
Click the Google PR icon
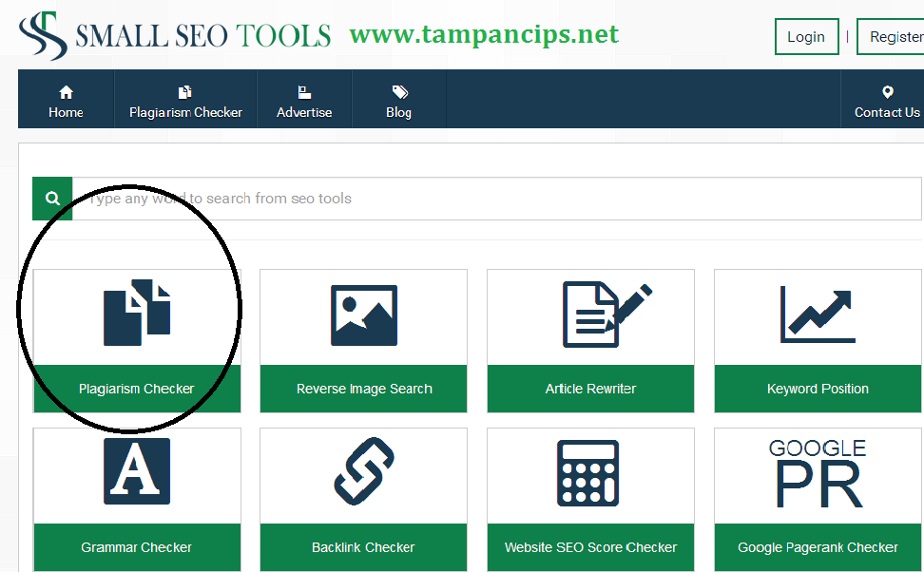click(x=818, y=473)
